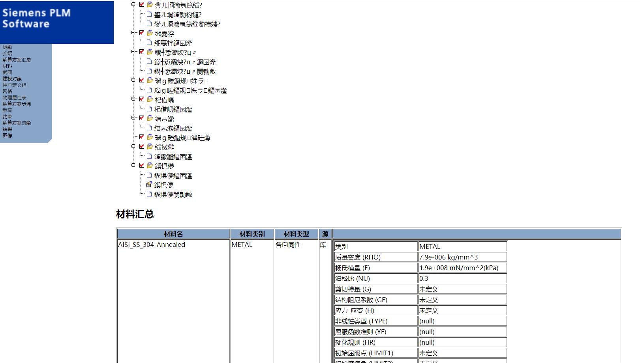Click page icon of 鍥惧儚鏍囬 item
640x364 pixels.
point(149,175)
